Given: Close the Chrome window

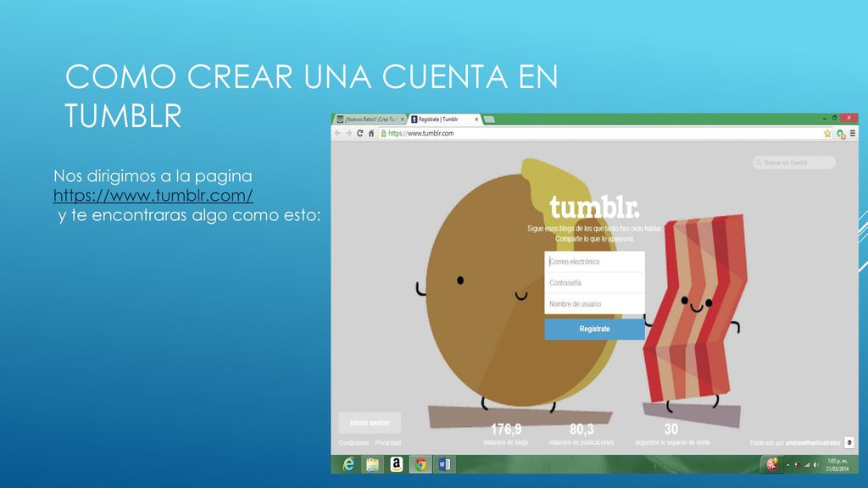Looking at the screenshot, I should [x=849, y=118].
